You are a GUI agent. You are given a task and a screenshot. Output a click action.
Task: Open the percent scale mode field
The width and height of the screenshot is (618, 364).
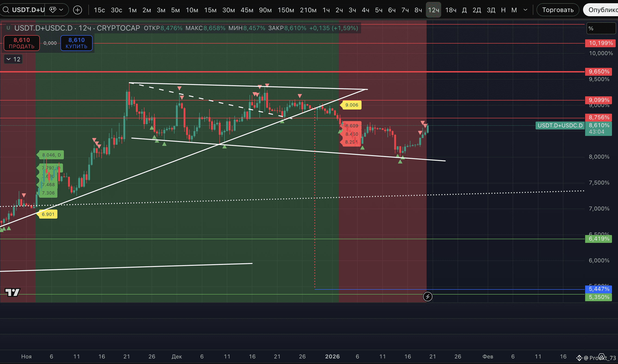tap(601, 28)
